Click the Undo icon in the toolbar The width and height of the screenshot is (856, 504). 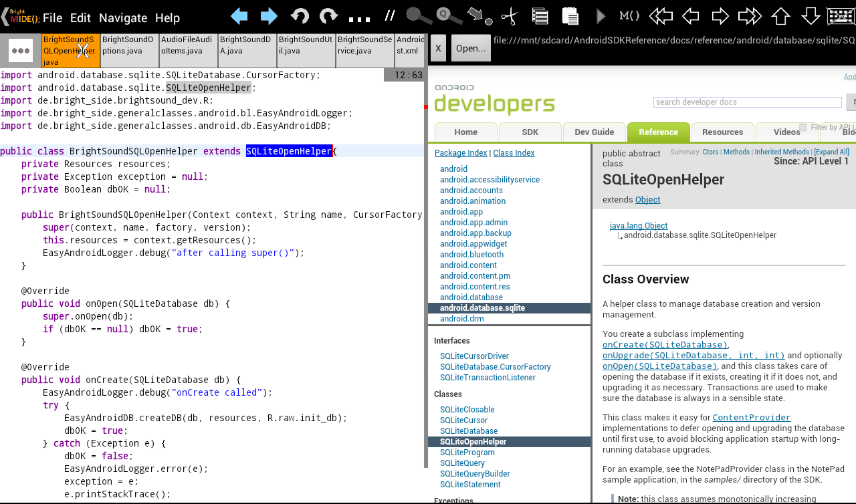tap(301, 15)
